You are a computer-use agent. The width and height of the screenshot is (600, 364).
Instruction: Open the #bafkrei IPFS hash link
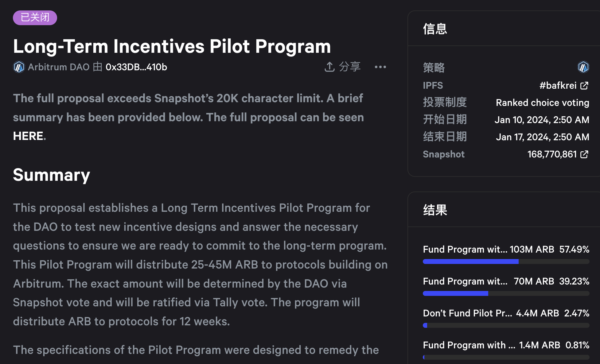[558, 86]
